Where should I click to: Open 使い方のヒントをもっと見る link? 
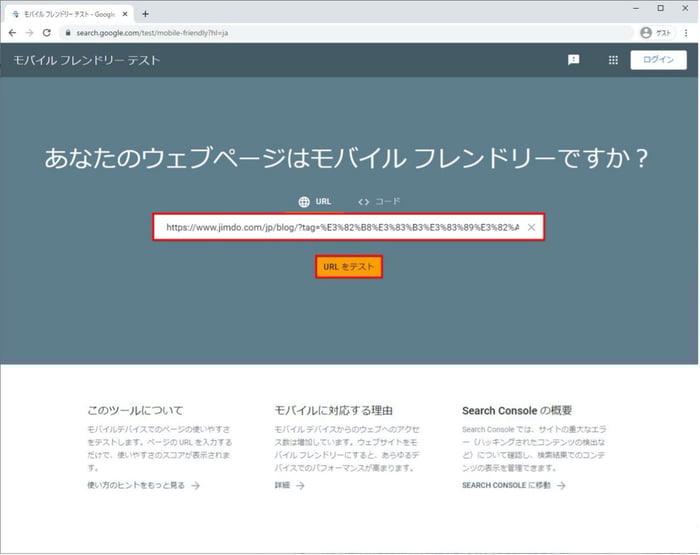(136, 485)
